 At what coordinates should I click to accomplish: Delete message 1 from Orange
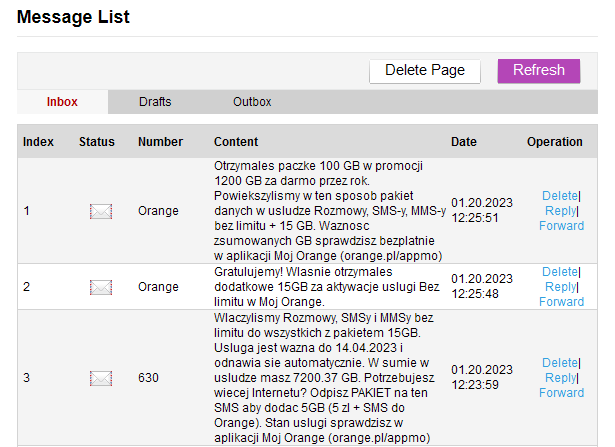coord(559,196)
